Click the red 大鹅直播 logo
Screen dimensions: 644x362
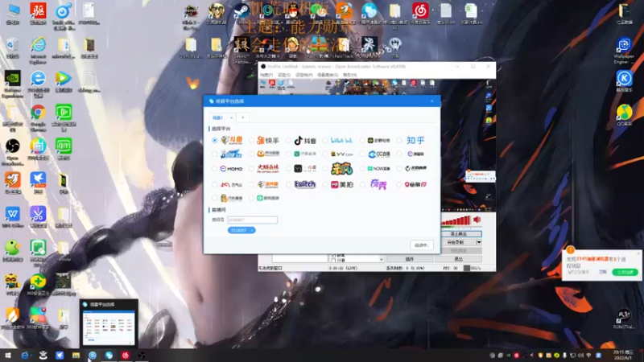268,168
